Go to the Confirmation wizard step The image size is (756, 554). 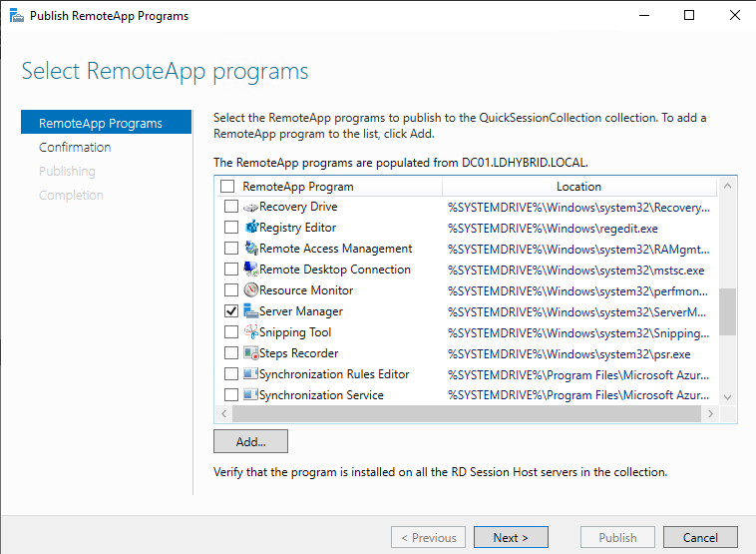click(x=75, y=147)
